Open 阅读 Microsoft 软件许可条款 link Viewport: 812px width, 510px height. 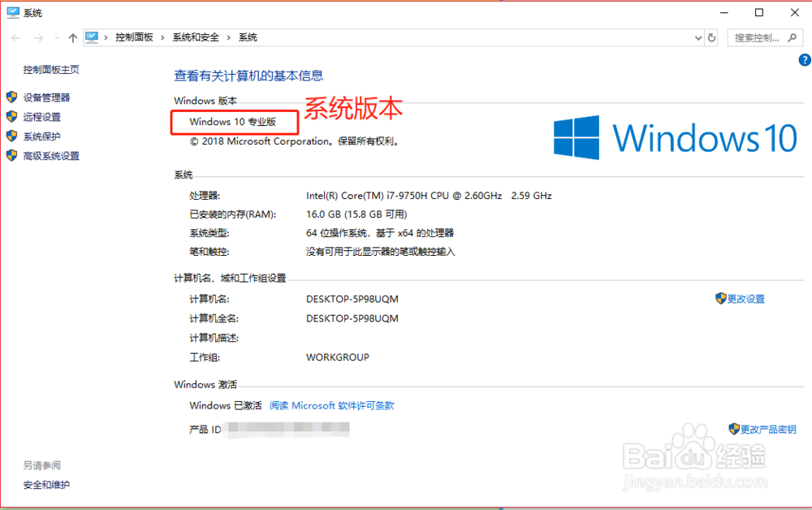(x=332, y=405)
